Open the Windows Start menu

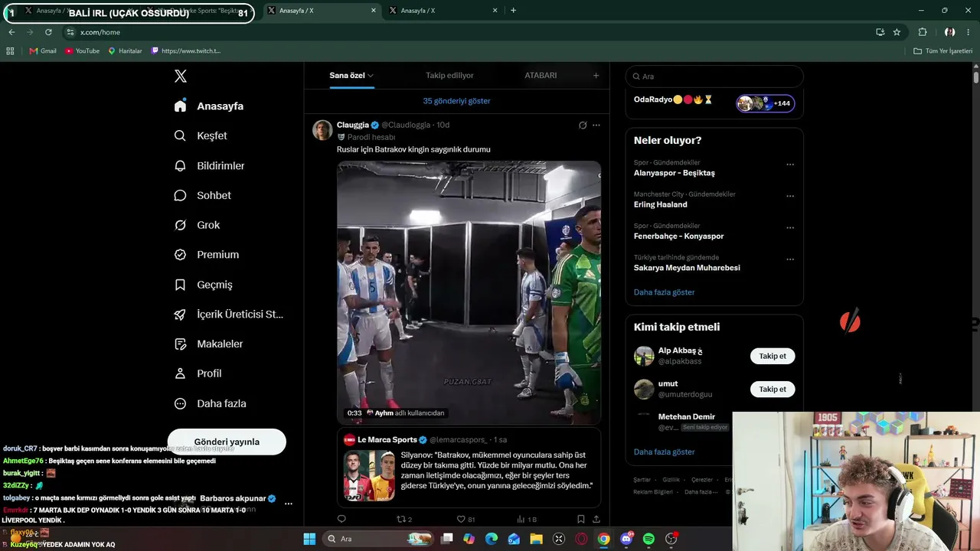pos(309,539)
